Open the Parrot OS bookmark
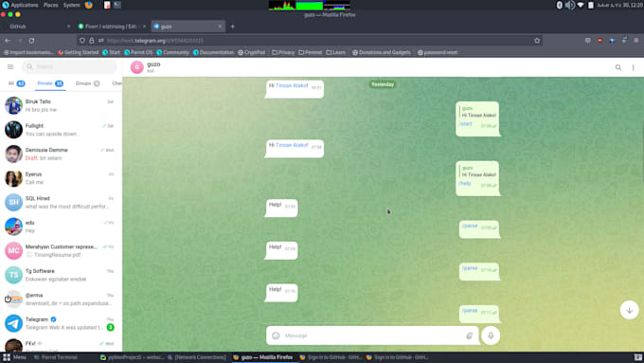This screenshot has height=363, width=644. pos(138,52)
